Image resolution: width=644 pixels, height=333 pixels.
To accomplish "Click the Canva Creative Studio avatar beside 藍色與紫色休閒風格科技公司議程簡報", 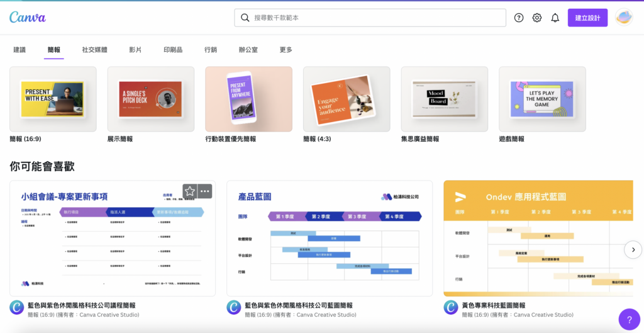I will pos(17,308).
